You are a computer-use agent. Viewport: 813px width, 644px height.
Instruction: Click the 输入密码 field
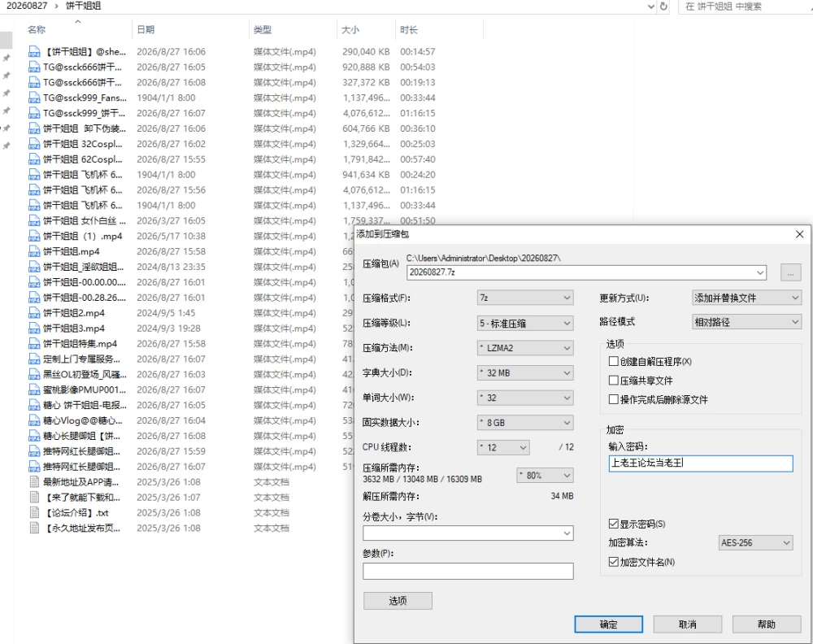[701, 463]
